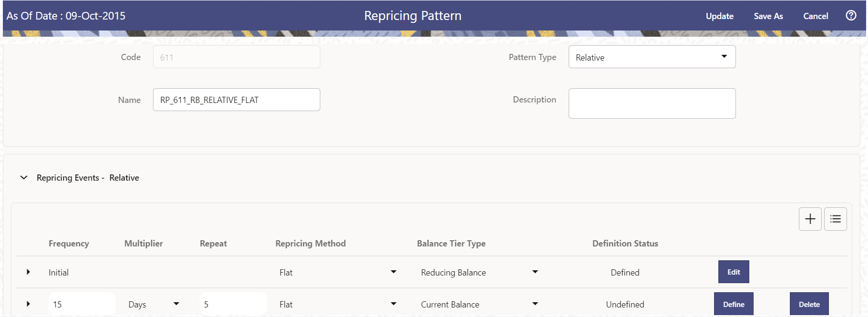Click the Name input field

coord(236,100)
